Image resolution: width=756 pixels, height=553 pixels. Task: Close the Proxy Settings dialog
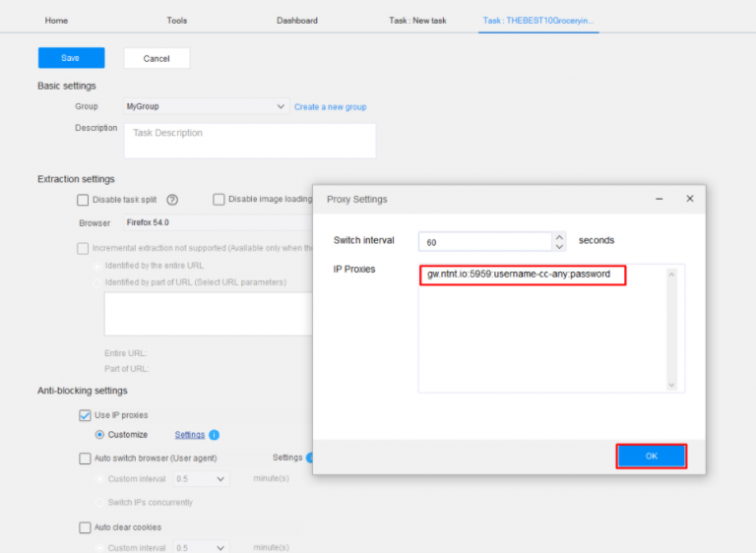tap(690, 199)
